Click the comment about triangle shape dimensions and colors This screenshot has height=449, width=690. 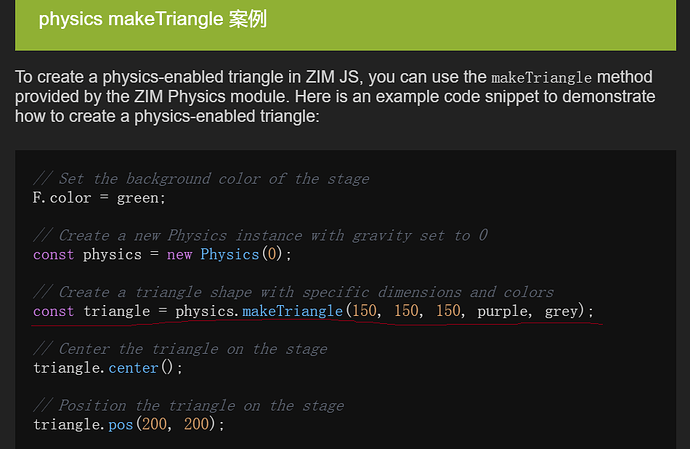[x=294, y=292]
